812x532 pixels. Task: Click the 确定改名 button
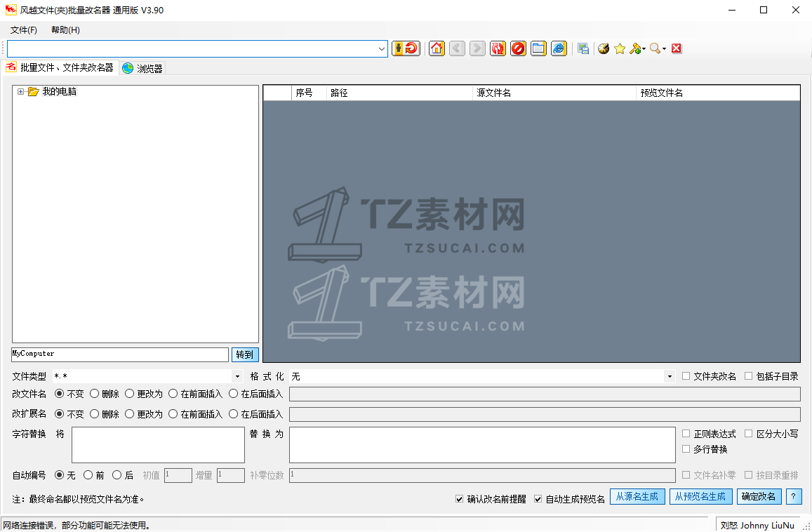(x=759, y=497)
